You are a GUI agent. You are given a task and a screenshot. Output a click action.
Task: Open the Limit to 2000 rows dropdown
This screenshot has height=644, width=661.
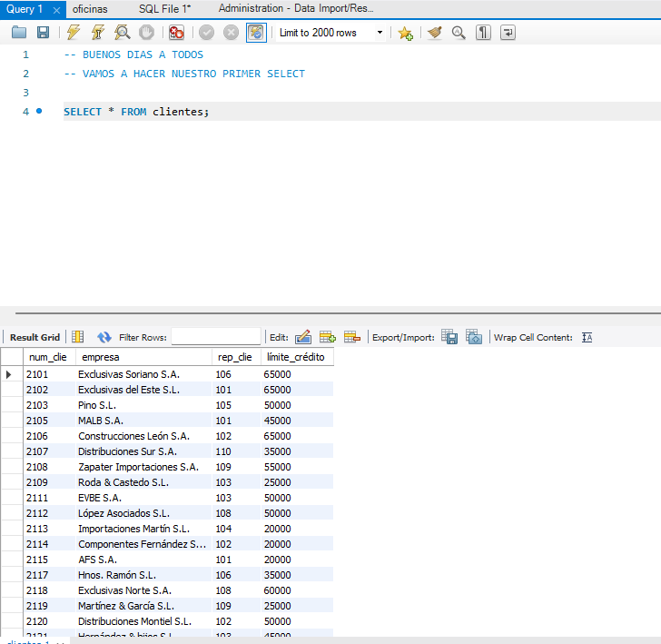[x=330, y=33]
